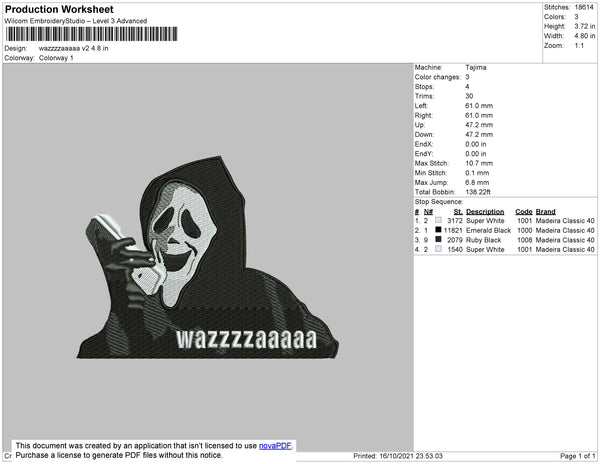Select 'Super White' description in stop row 4
This screenshot has width=600, height=464.
485,249
